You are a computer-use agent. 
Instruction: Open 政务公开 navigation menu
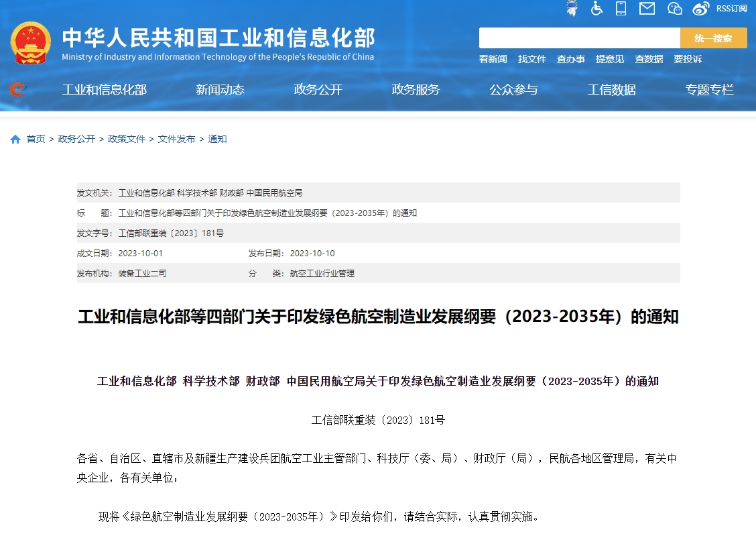318,90
